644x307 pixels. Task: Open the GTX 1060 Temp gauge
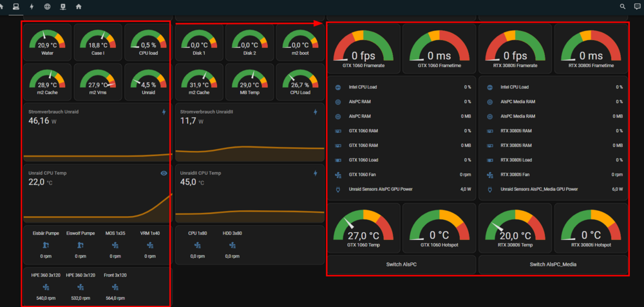click(363, 228)
